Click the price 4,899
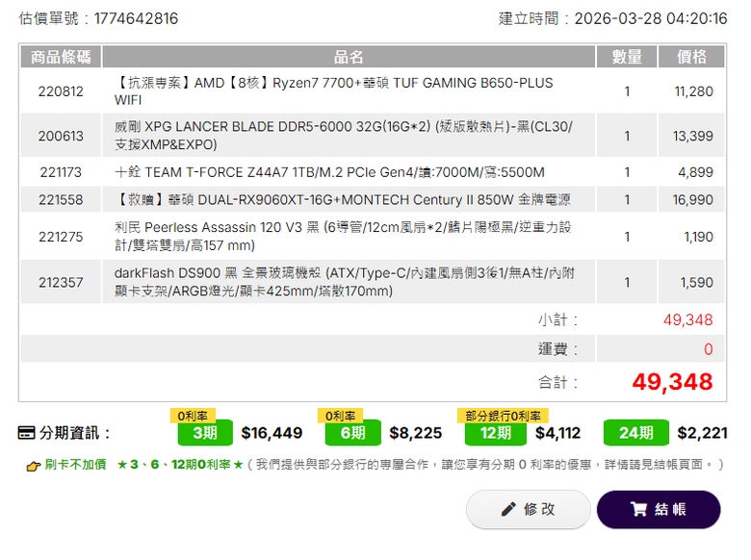Image resolution: width=751 pixels, height=560 pixels. [x=695, y=172]
